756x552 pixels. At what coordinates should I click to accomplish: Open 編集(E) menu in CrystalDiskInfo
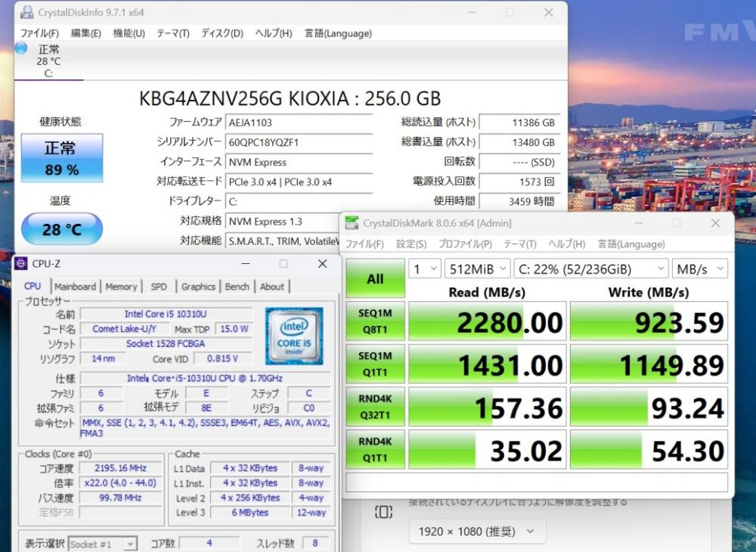(x=86, y=33)
